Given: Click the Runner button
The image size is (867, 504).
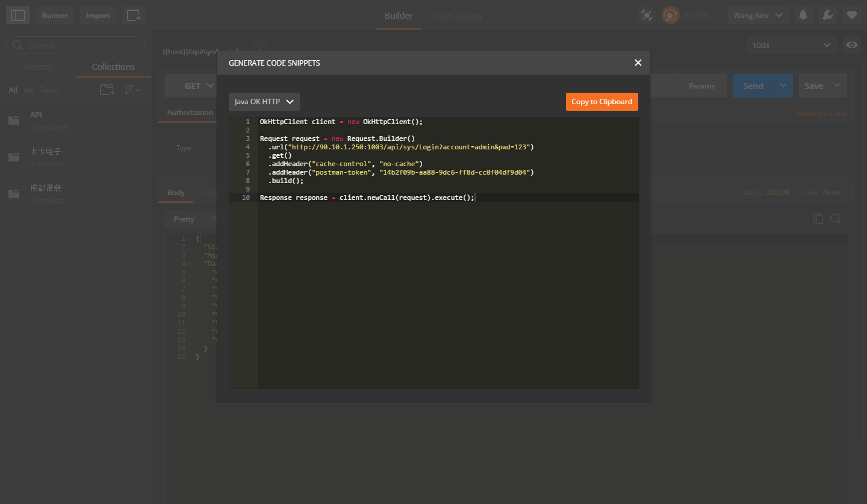Looking at the screenshot, I should pyautogui.click(x=55, y=16).
